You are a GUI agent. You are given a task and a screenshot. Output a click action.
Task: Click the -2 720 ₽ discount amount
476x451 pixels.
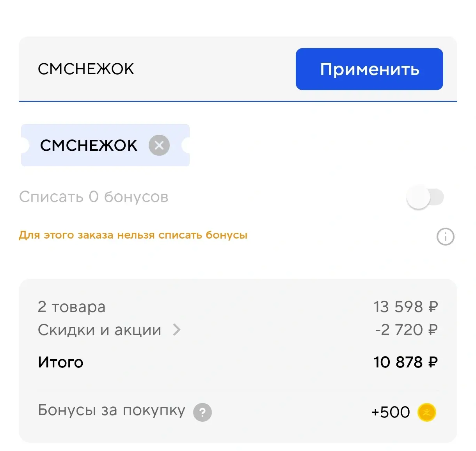[x=406, y=330]
